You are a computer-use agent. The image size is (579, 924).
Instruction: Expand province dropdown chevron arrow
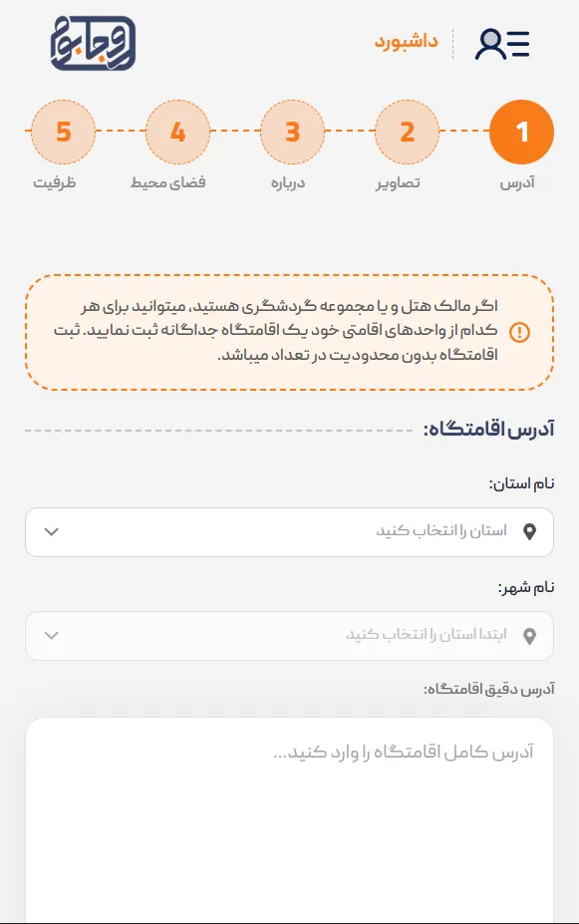[52, 531]
